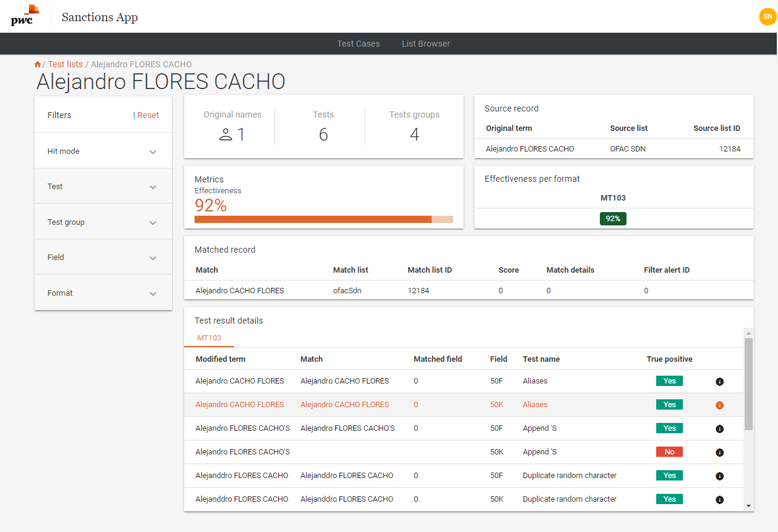Click the PwC logo
This screenshot has height=532, width=778.
click(25, 16)
